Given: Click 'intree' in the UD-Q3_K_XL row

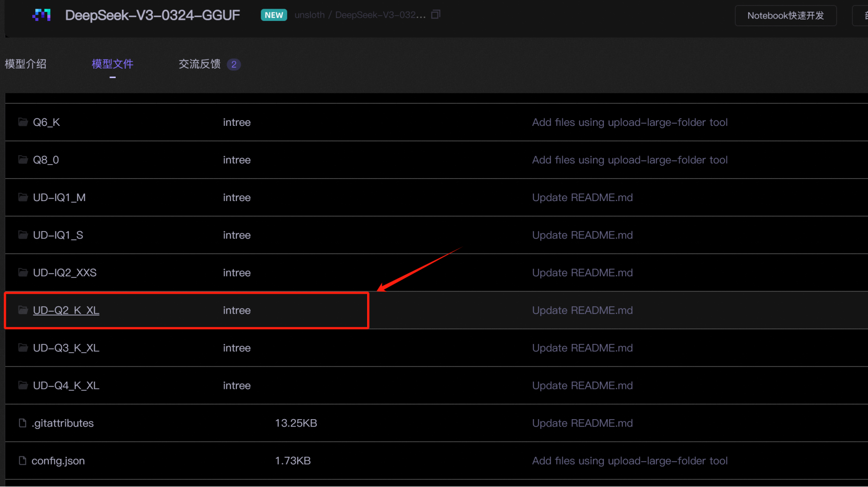Looking at the screenshot, I should tap(237, 347).
